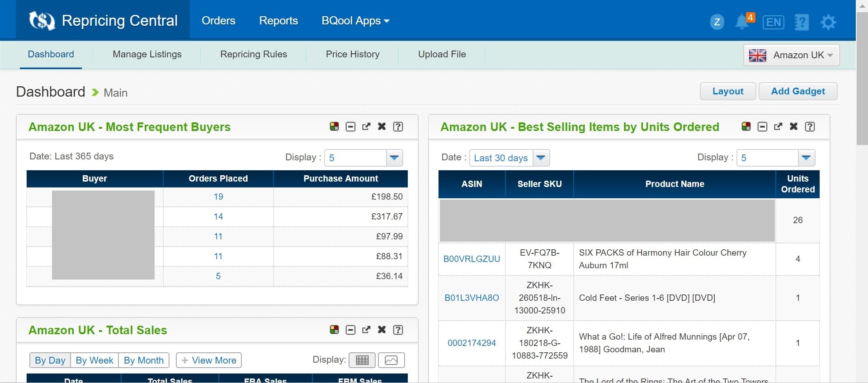Image resolution: width=868 pixels, height=383 pixels.
Task: Click the Purchase Amount column header
Action: [340, 178]
